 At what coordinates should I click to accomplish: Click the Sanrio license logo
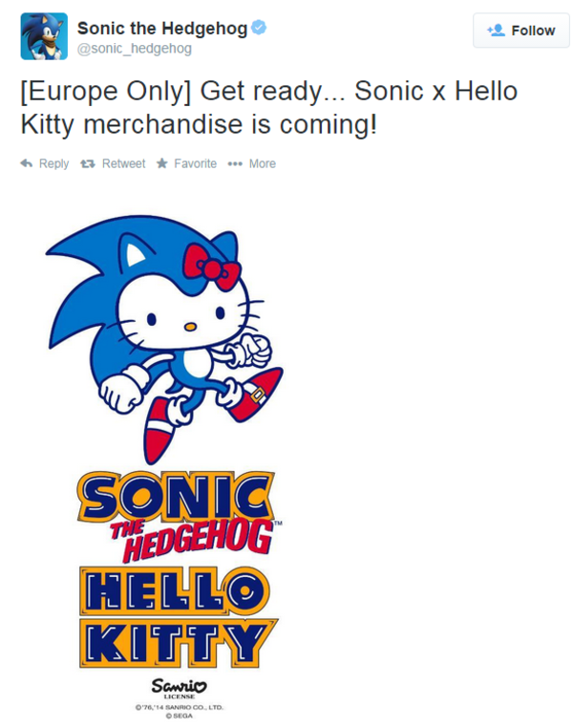pos(178,686)
